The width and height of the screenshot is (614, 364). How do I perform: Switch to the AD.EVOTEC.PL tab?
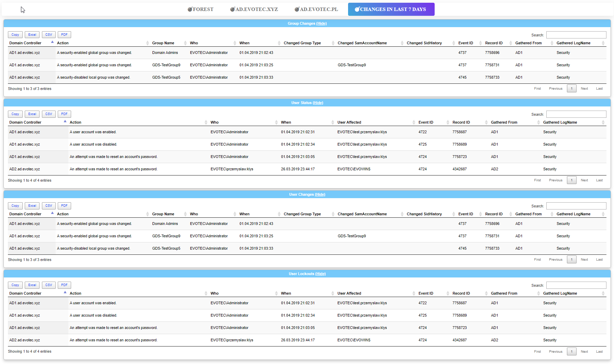tap(316, 9)
